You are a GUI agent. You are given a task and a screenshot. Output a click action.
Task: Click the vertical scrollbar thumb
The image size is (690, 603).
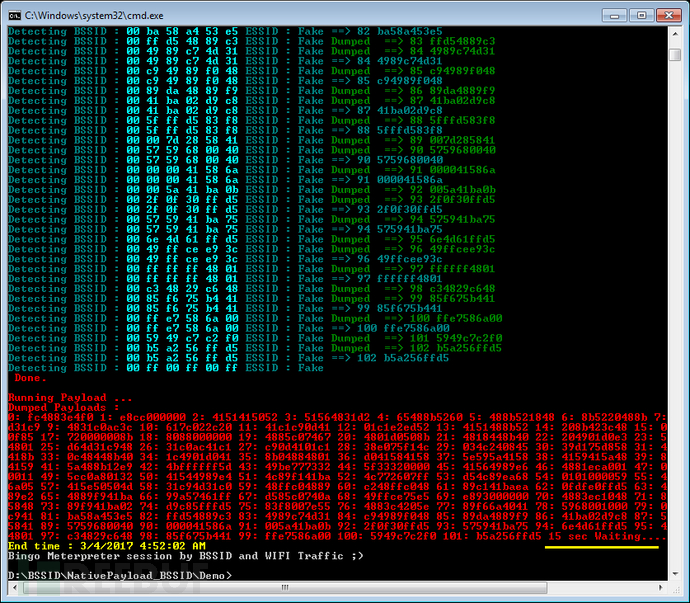click(675, 55)
